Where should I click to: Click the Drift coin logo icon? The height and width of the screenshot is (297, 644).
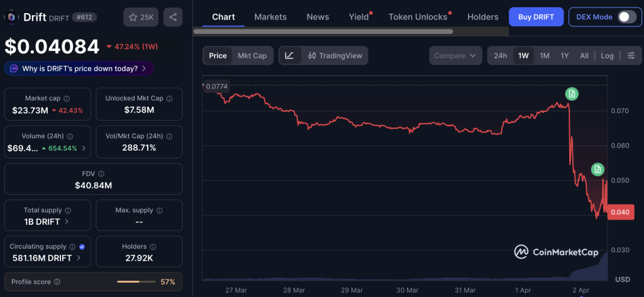(x=11, y=17)
